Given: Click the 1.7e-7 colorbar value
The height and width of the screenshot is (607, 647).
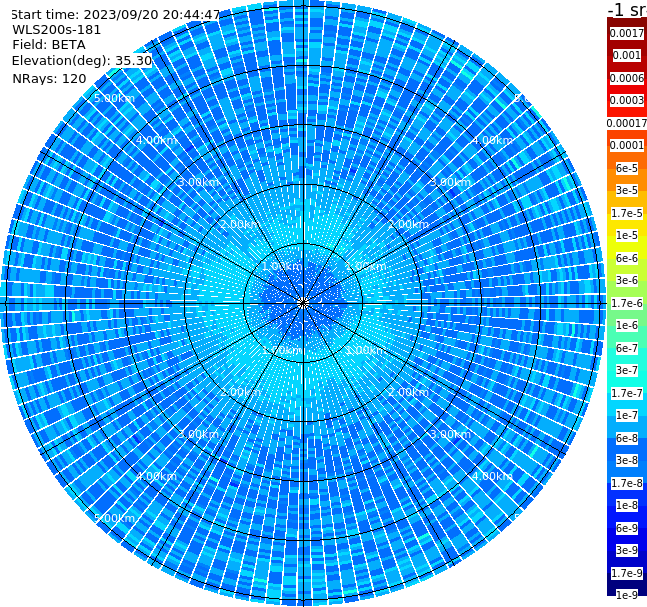Looking at the screenshot, I should point(627,393).
